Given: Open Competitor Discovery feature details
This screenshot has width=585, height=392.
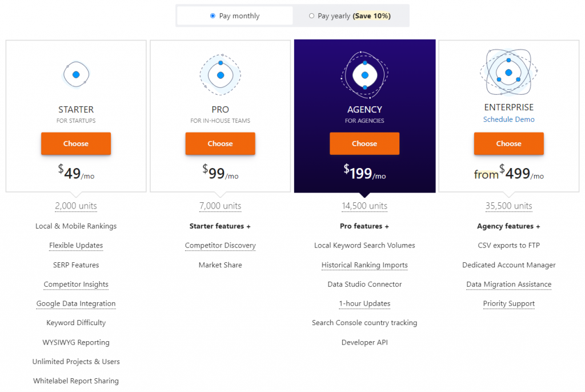Looking at the screenshot, I should tap(220, 246).
